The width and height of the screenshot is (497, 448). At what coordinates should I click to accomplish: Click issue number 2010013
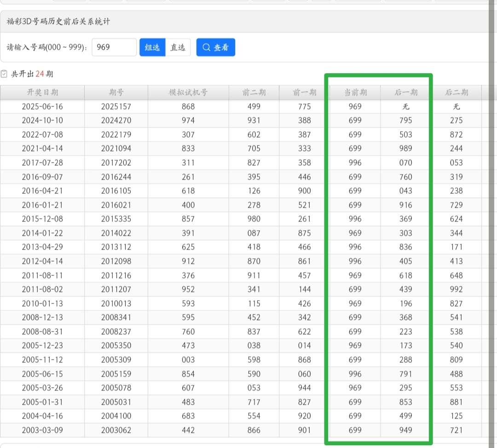tap(116, 303)
